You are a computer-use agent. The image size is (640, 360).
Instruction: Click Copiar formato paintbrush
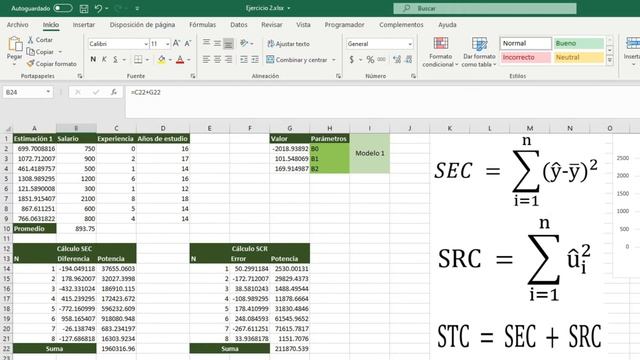point(51,64)
